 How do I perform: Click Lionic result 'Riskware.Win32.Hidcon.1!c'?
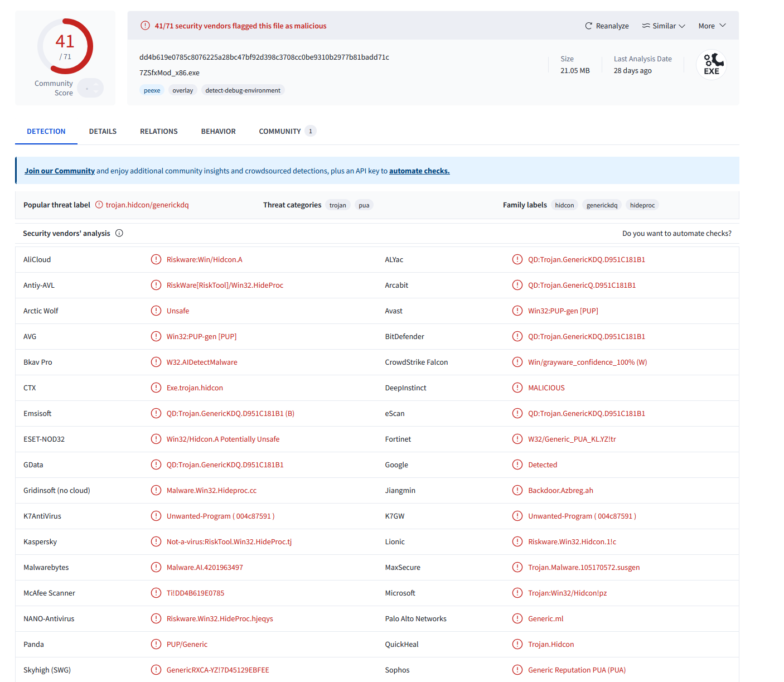tap(572, 542)
